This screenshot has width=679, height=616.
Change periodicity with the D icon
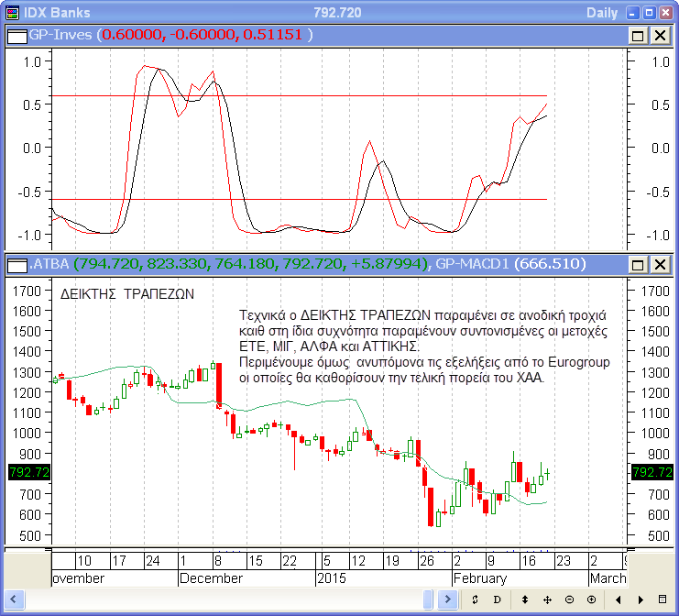pos(498,599)
